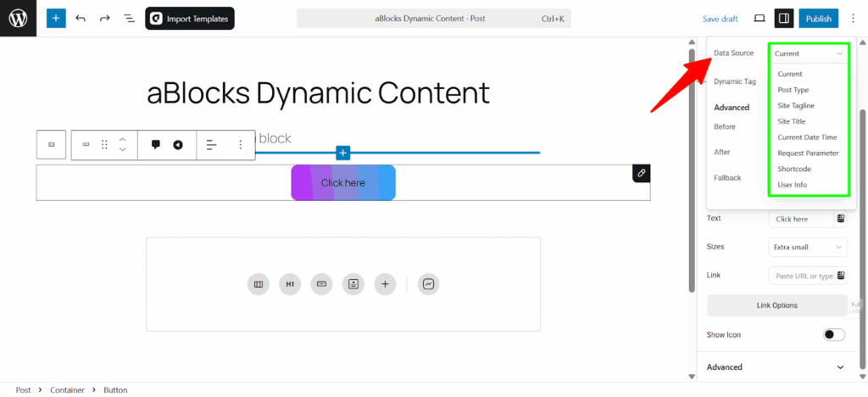
Task: Open the laptop preview device icon
Action: tap(759, 19)
